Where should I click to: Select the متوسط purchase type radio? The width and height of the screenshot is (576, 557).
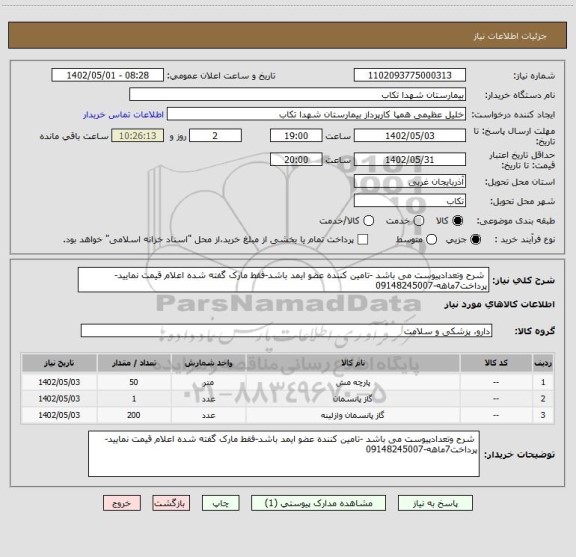[x=431, y=240]
